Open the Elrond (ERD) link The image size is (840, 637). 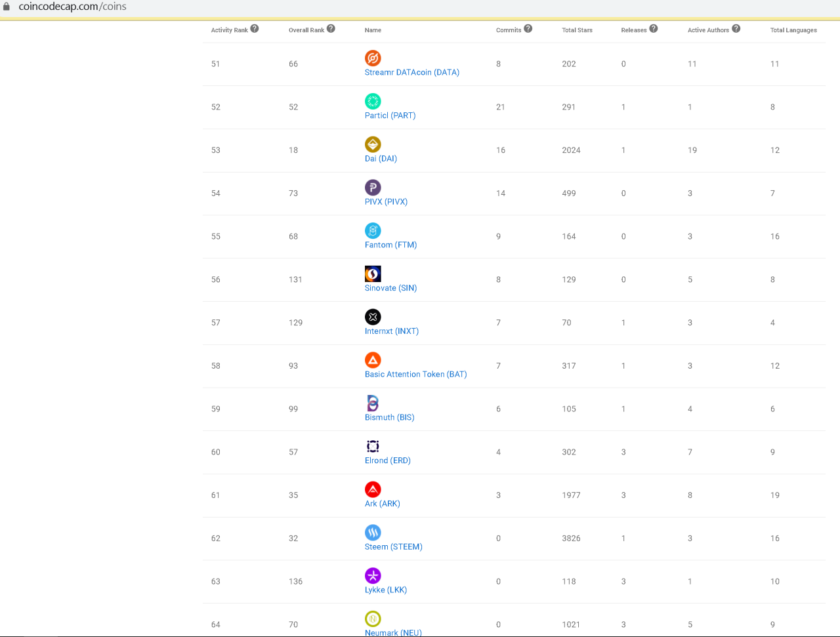click(388, 461)
